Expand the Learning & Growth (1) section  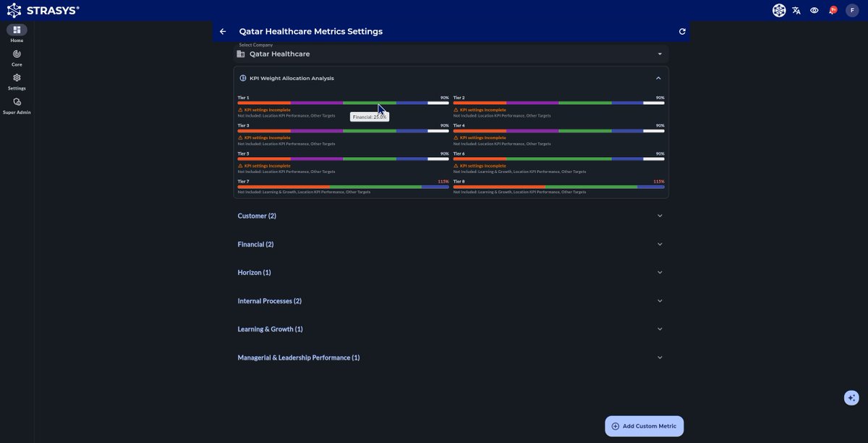coord(451,329)
